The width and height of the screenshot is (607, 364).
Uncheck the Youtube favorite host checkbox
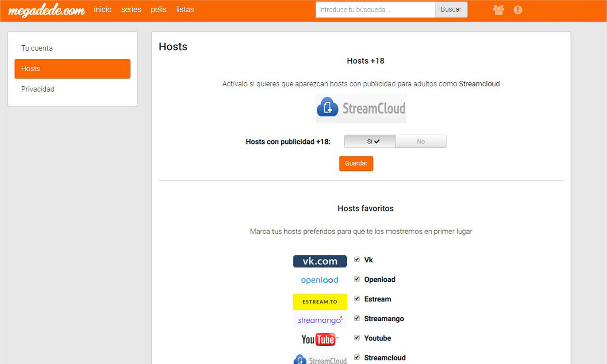(357, 338)
